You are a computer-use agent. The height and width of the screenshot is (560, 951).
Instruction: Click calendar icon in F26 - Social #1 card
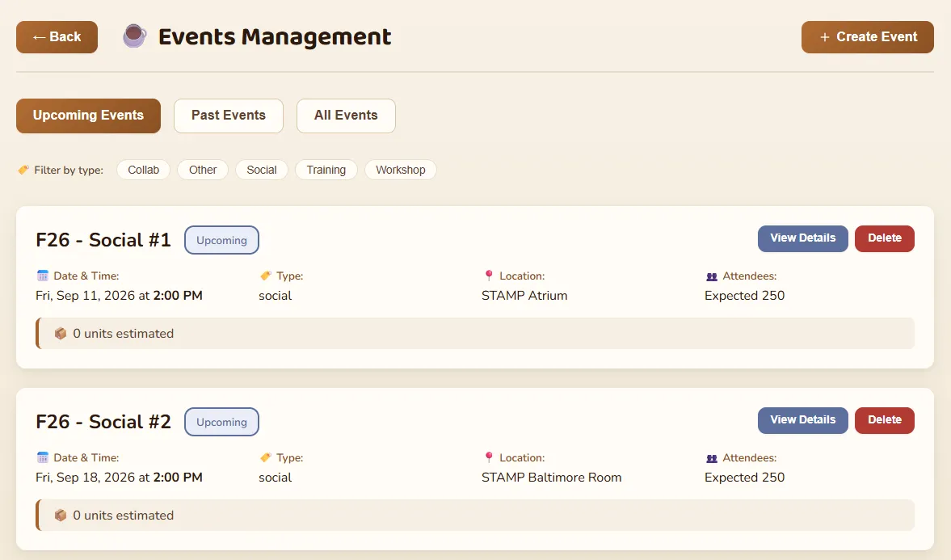click(x=43, y=276)
